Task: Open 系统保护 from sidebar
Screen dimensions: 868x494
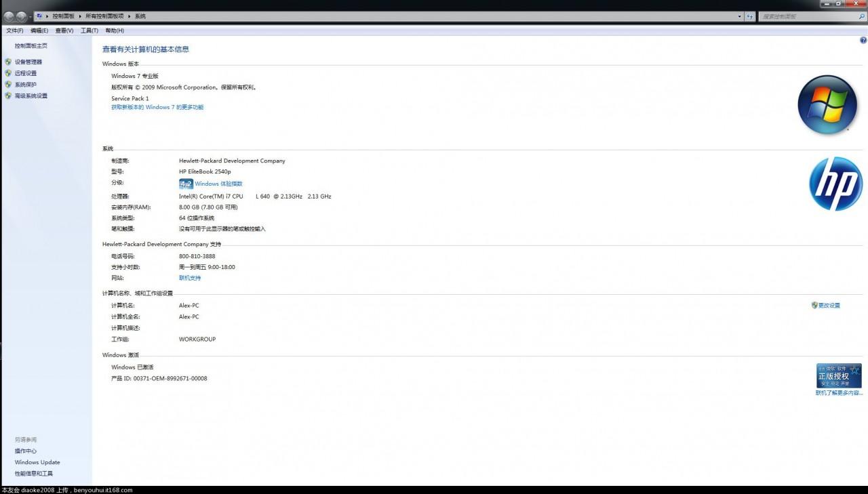Action: 26,85
